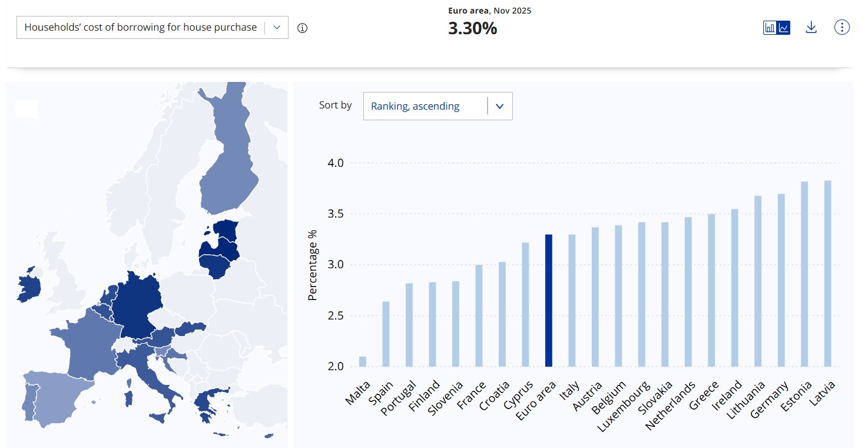
Task: Switch to line chart view icon
Action: pos(784,28)
